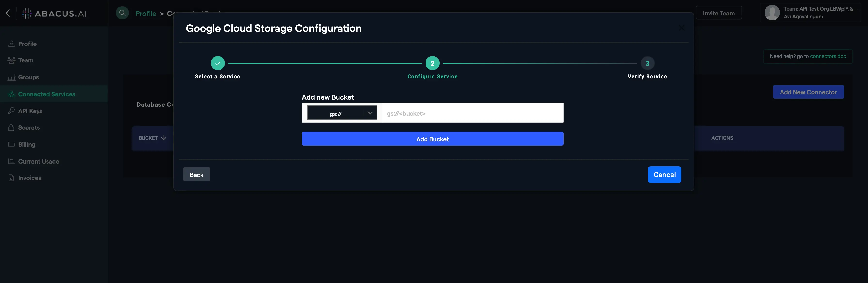This screenshot has height=283, width=868.
Task: Click the Back button in dialog
Action: [197, 174]
